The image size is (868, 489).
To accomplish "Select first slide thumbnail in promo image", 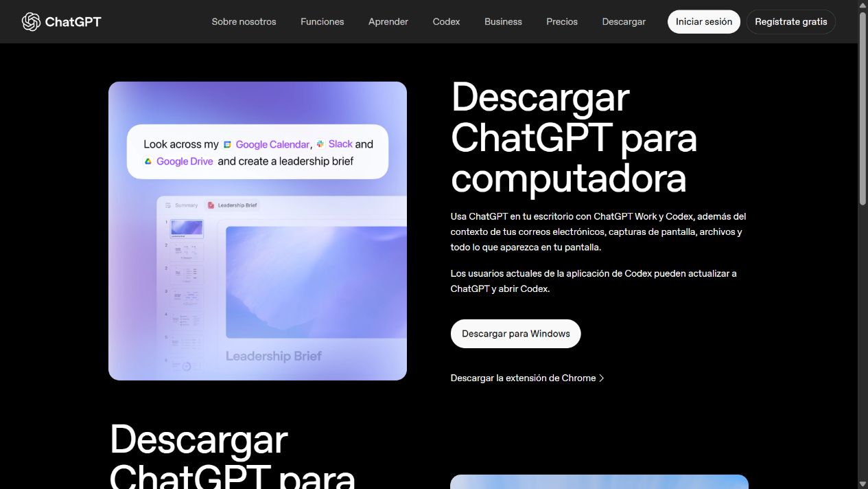I will tap(187, 229).
